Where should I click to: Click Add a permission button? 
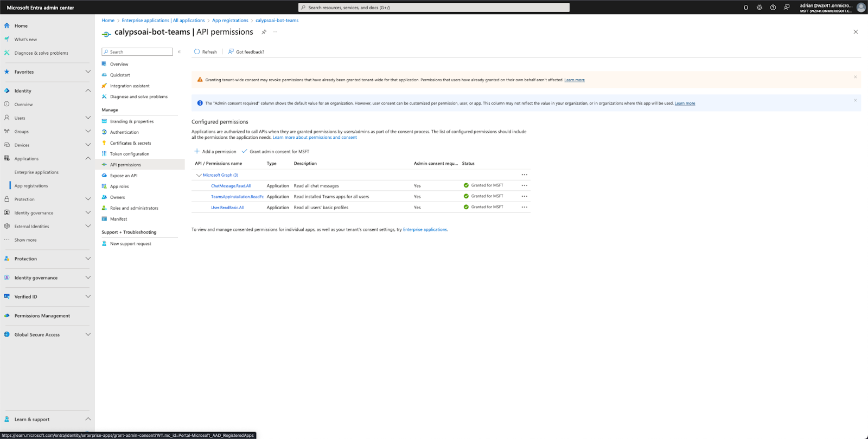point(215,152)
